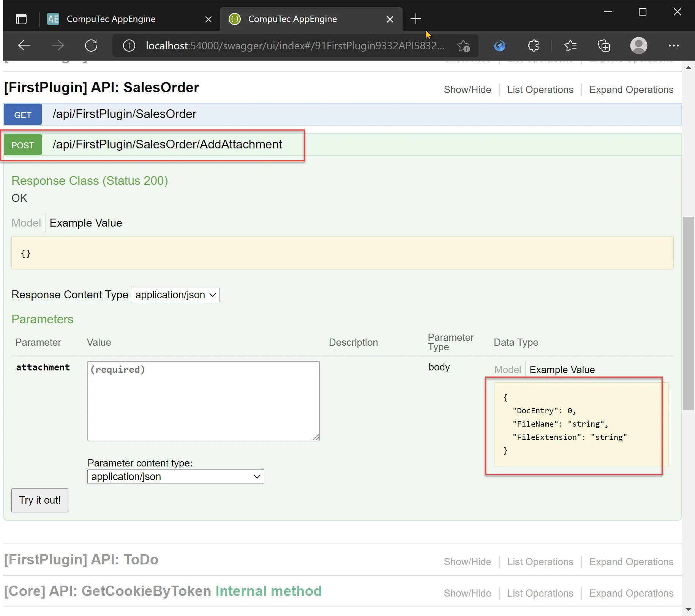Open the favorites list icon
695x616 pixels.
coord(570,46)
